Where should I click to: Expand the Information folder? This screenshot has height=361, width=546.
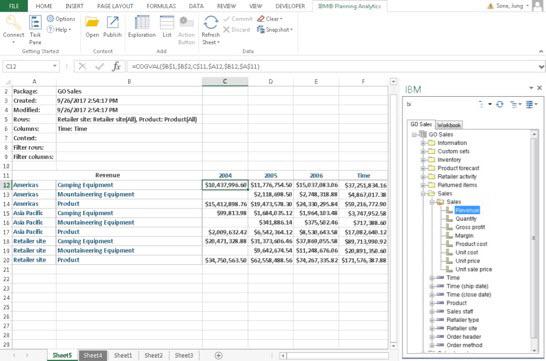pyautogui.click(x=423, y=143)
